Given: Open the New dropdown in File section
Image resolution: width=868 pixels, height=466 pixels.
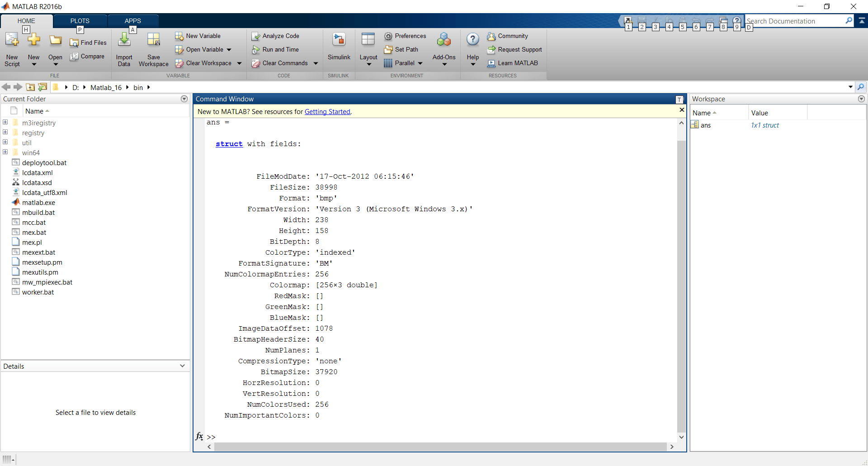Looking at the screenshot, I should coord(33,50).
